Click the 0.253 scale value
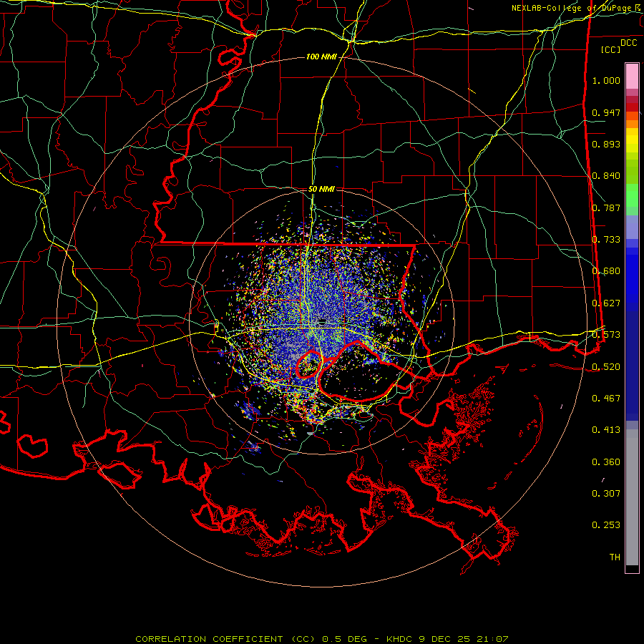The image size is (644, 644). point(606,525)
